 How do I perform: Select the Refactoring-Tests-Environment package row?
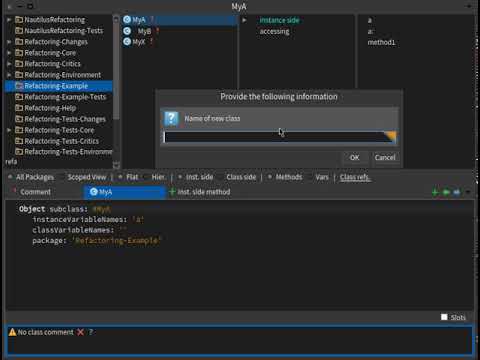pyautogui.click(x=59, y=152)
